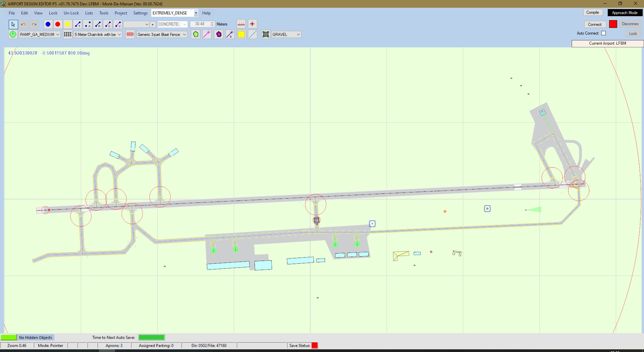Open the View menu

pos(38,13)
